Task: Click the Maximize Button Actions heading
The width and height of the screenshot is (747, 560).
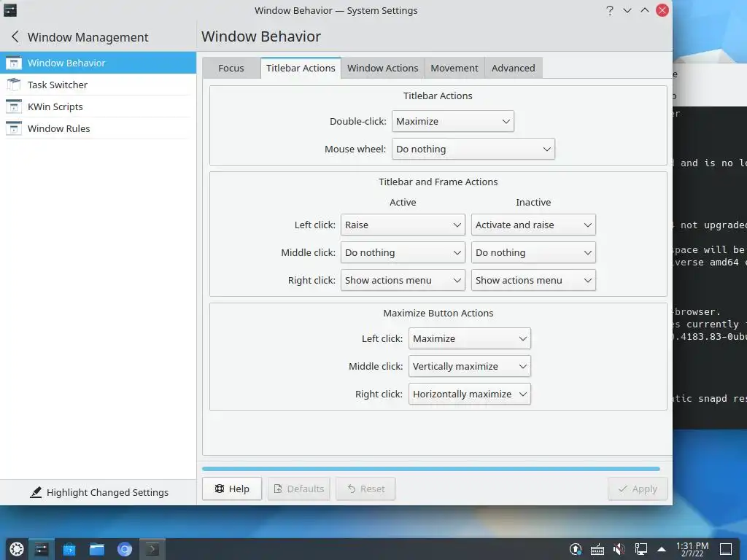Action: tap(438, 314)
